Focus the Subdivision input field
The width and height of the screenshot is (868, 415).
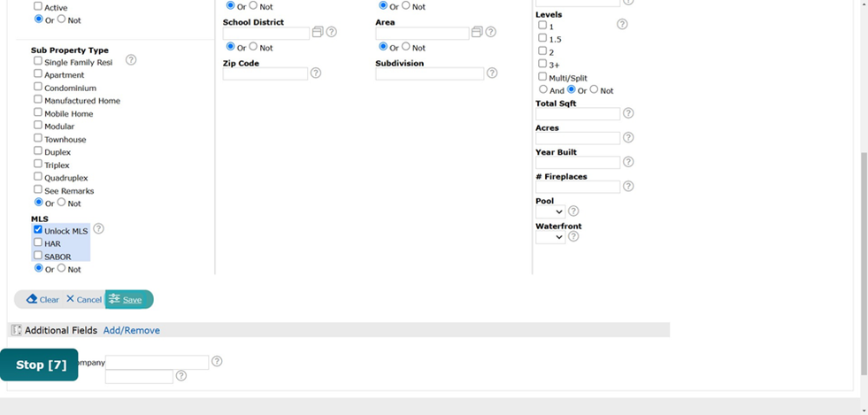(429, 73)
